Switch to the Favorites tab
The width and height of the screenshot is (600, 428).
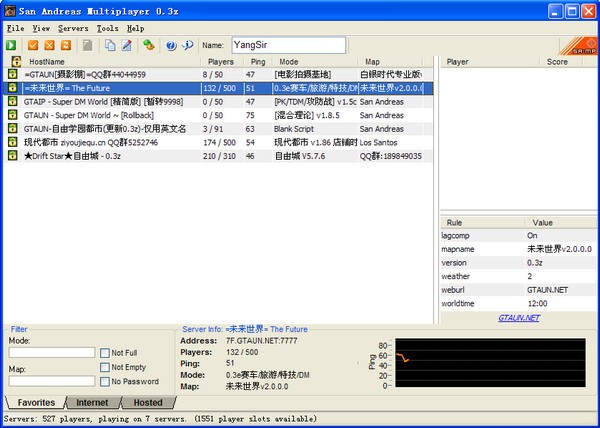36,402
